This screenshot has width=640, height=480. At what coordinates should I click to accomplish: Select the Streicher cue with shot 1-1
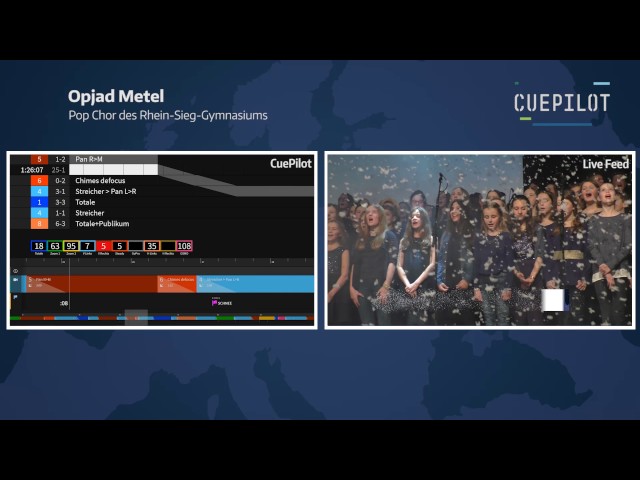click(162, 213)
